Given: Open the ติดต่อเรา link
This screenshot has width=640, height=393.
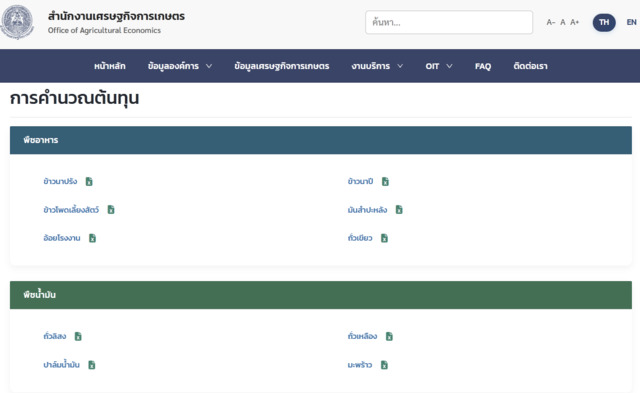Looking at the screenshot, I should coord(531,66).
